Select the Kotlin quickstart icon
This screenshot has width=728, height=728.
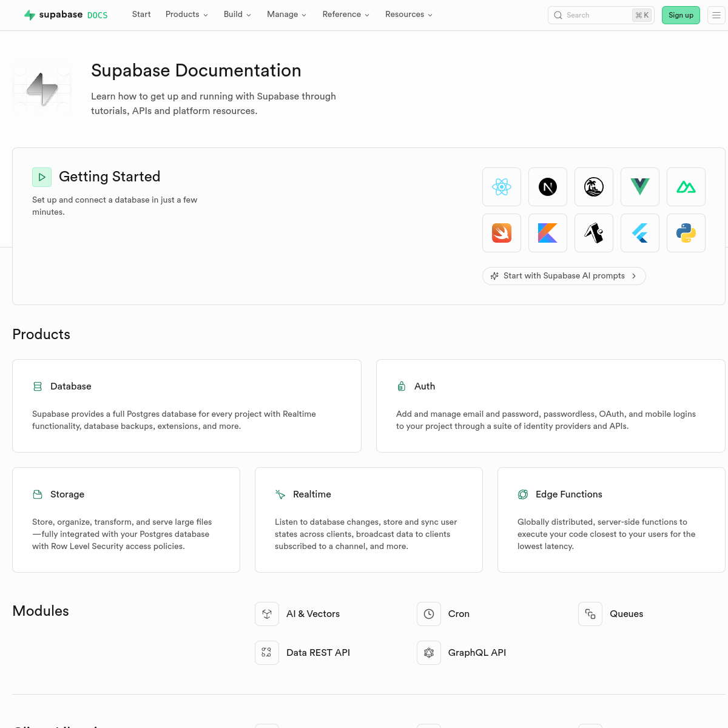pyautogui.click(x=548, y=233)
